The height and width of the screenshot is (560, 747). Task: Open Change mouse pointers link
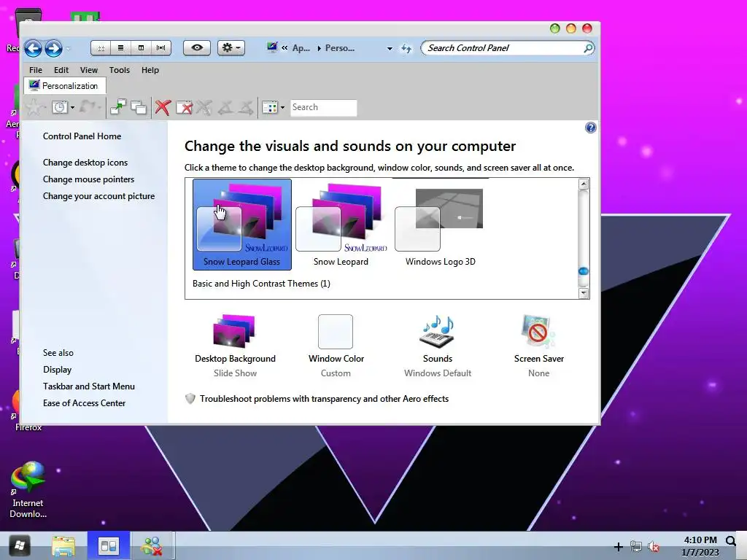tap(88, 179)
